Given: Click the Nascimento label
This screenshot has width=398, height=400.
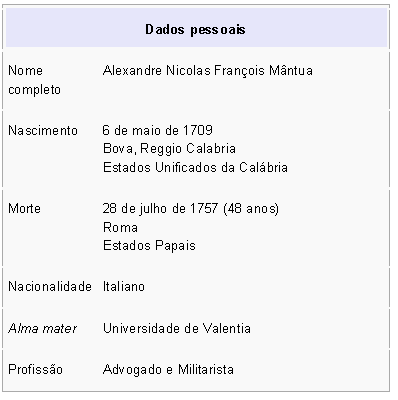Looking at the screenshot, I should point(43,130).
